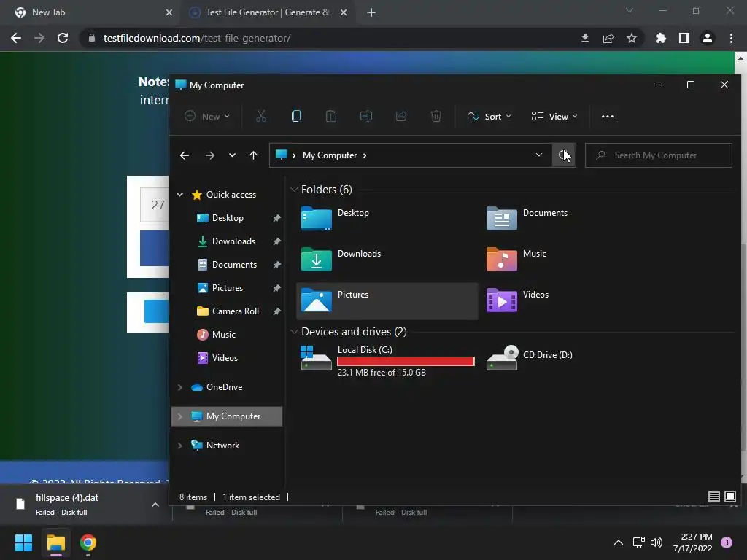
Task: Refresh the My Computer view
Action: 564,155
